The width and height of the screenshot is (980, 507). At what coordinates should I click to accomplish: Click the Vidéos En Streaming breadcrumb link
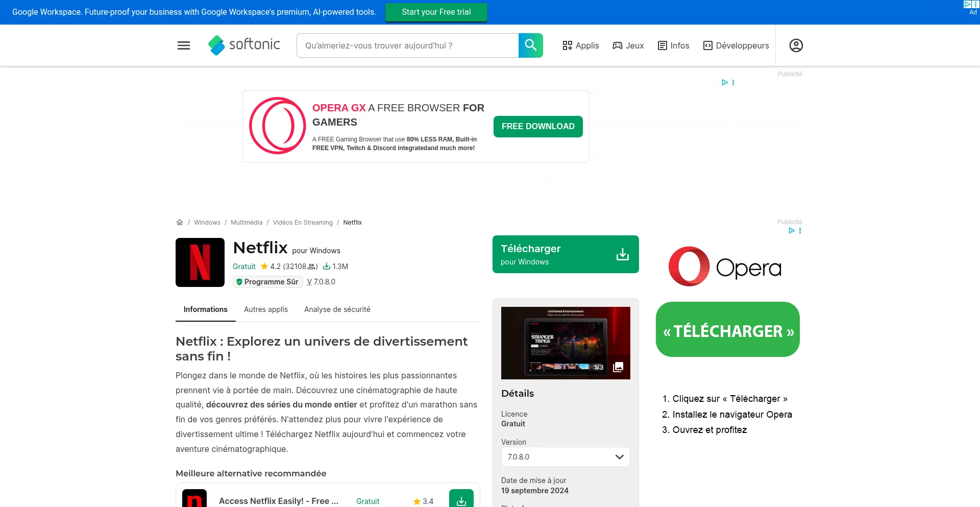303,223
